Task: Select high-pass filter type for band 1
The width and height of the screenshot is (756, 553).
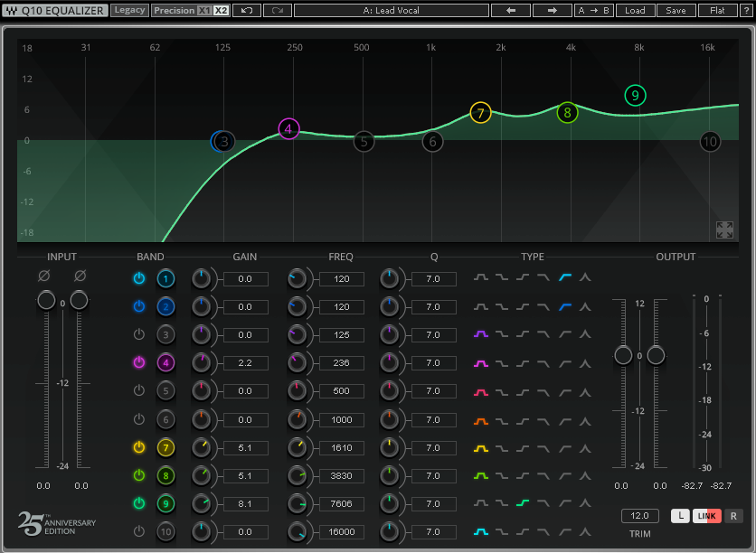Action: coord(565,277)
